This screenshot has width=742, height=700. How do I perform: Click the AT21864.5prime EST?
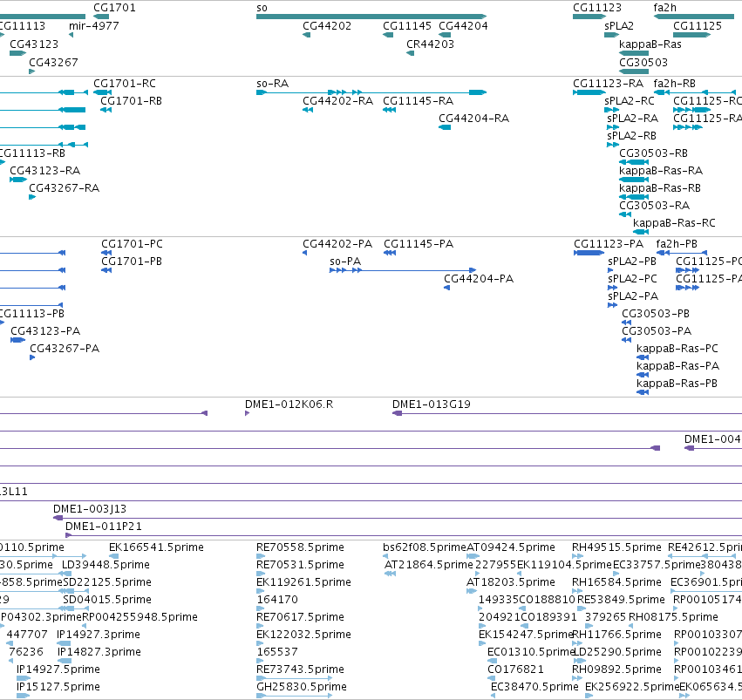pyautogui.click(x=390, y=574)
